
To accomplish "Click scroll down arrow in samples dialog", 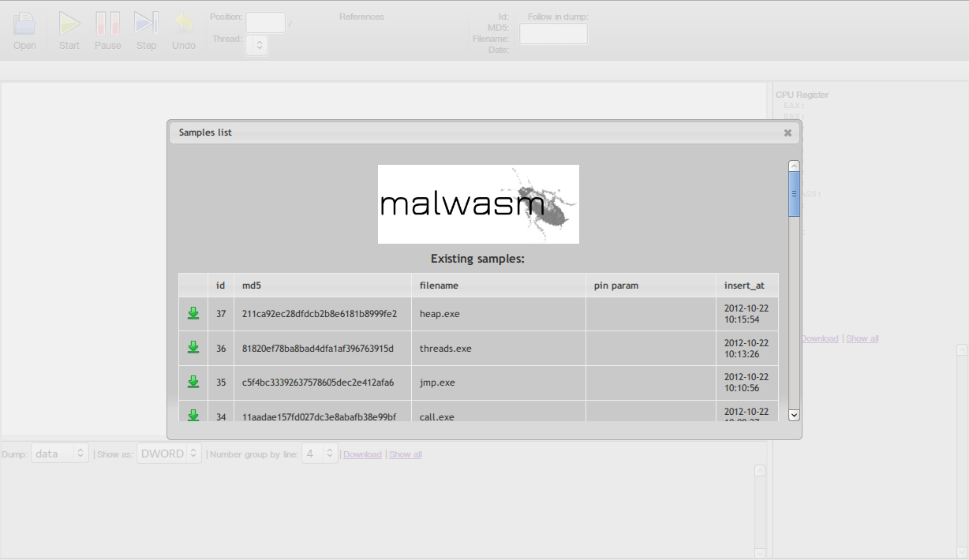I will pos(794,415).
